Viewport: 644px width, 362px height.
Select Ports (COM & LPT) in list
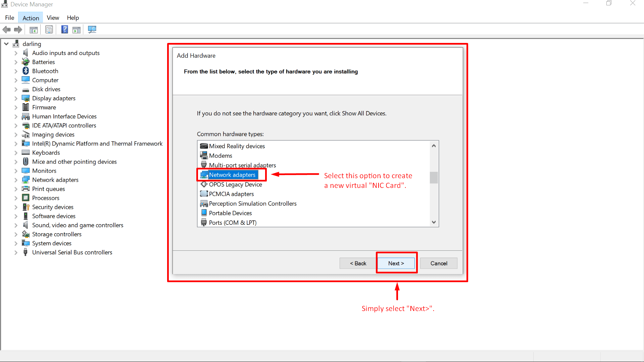(x=233, y=223)
